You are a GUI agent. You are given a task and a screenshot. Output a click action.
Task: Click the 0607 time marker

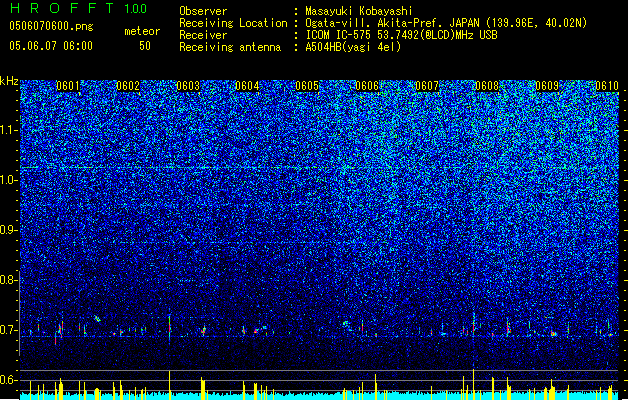click(427, 86)
